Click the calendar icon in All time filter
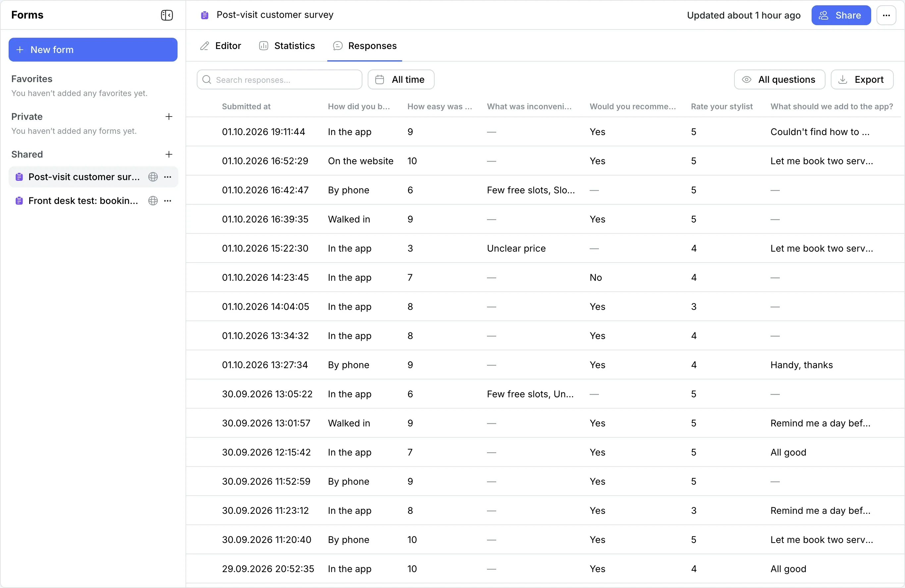This screenshot has width=905, height=588. click(x=380, y=80)
